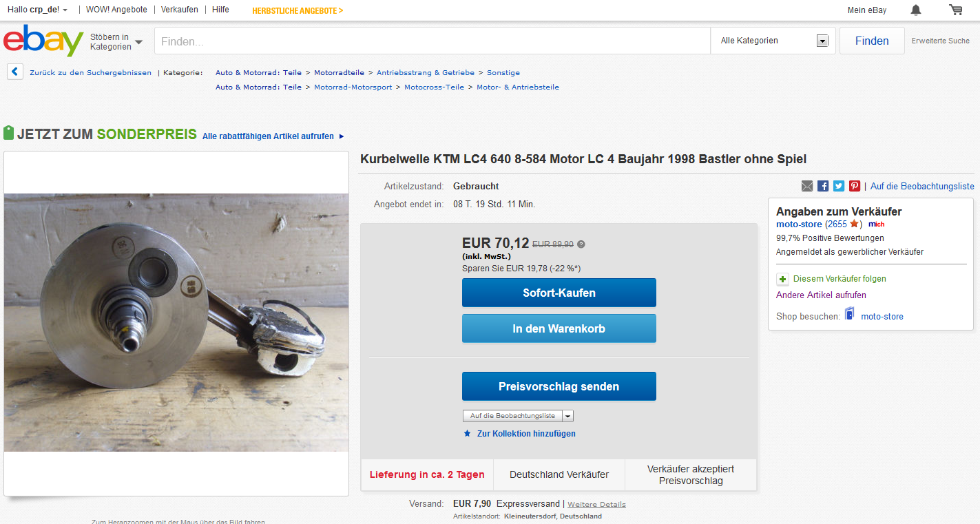Click Preisvorschlag senden button
The image size is (980, 524).
pos(559,386)
